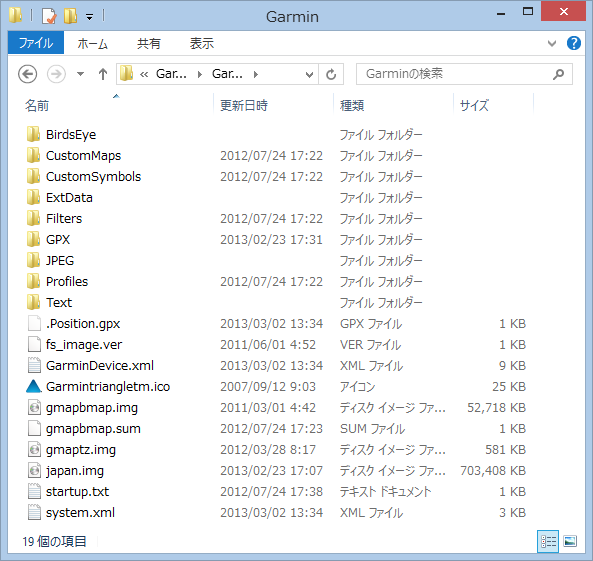
Task: Sort by the サイズ column header
Action: (474, 106)
